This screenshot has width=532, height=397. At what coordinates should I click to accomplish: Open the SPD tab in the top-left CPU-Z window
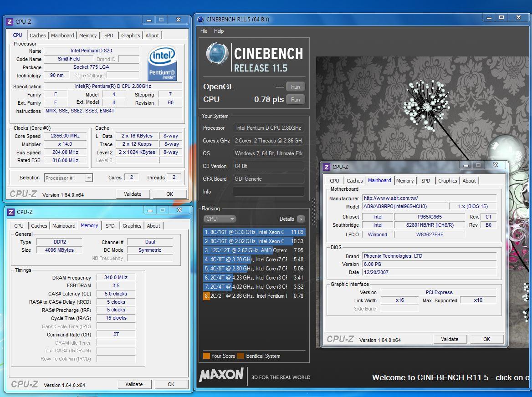tap(109, 36)
